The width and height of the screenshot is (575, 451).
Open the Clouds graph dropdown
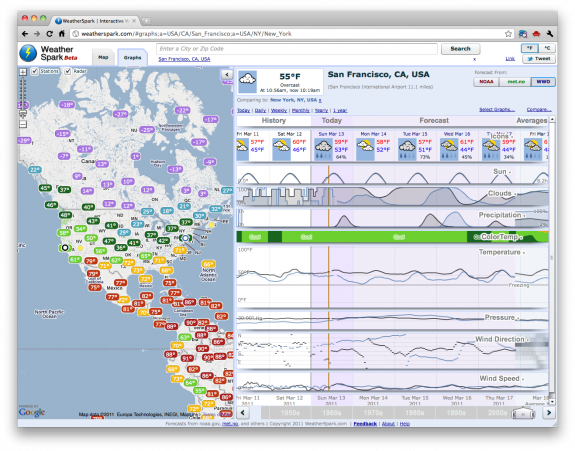pos(514,194)
